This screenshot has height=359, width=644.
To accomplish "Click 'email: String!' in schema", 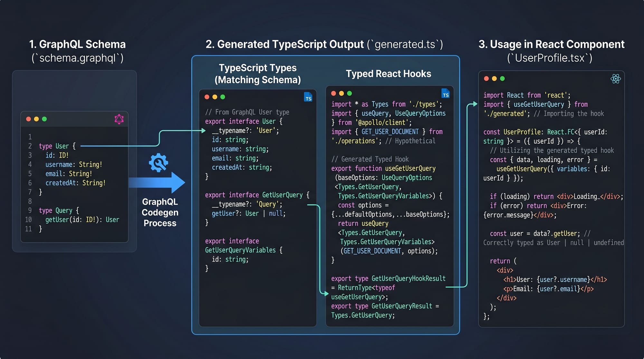I will pos(69,174).
